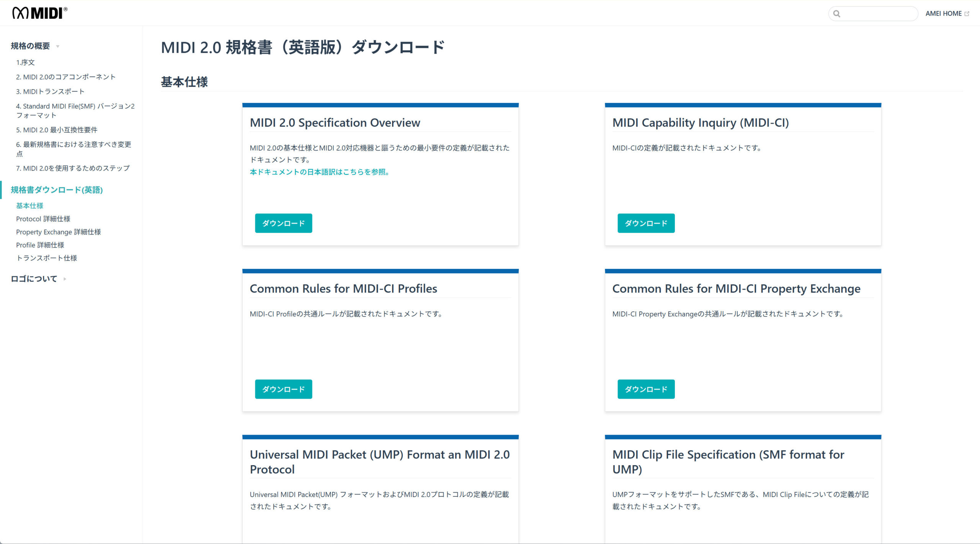Click the MIDI-CI Property Exchangeの共通ルール description
Screen dimensions: 980x544
[728, 314]
